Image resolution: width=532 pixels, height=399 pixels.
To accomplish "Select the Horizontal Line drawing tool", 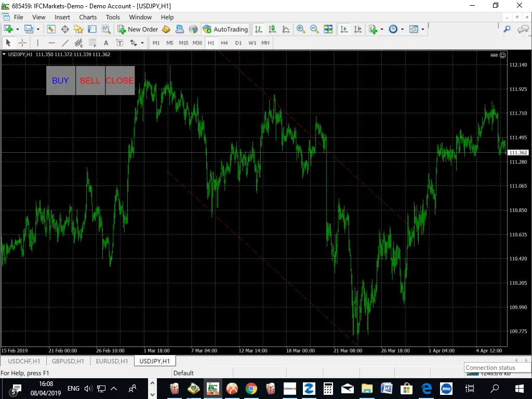I will [51, 43].
